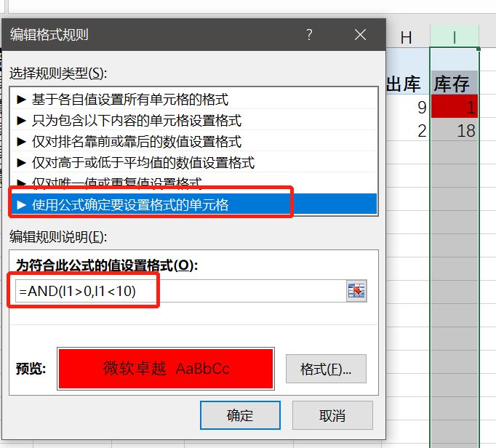Click the 出库 cell with value 9
This screenshot has width=496, height=448.
click(x=407, y=106)
